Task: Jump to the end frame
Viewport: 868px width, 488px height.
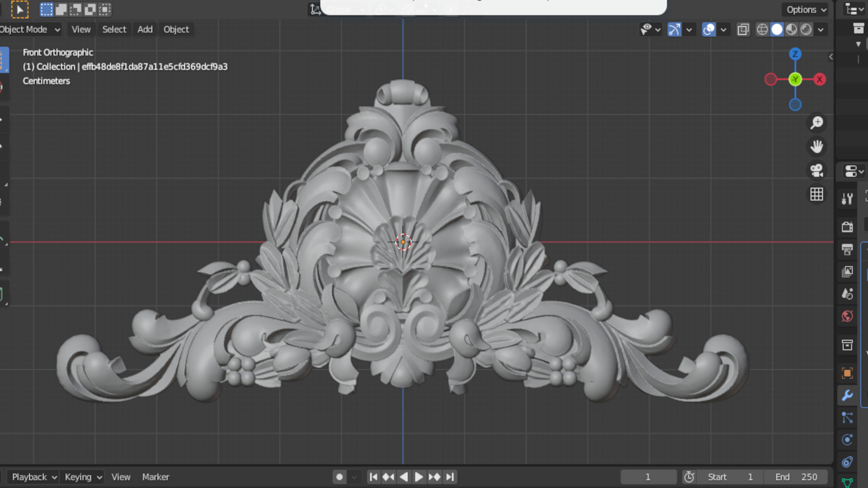Action: click(x=450, y=477)
